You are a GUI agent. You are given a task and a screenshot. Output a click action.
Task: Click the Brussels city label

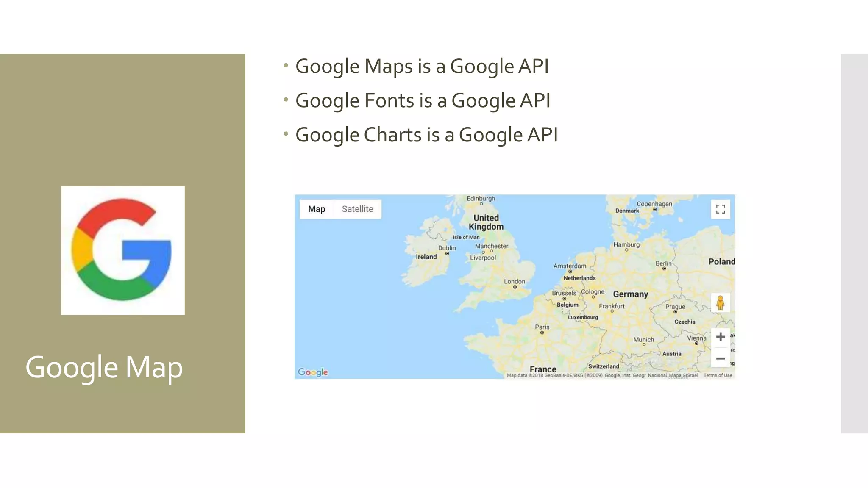coord(564,293)
